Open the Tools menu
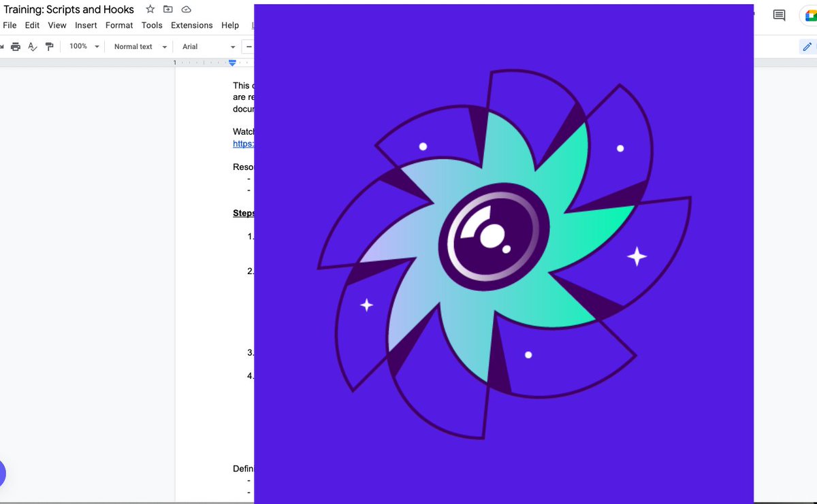This screenshot has width=817, height=504. (151, 25)
